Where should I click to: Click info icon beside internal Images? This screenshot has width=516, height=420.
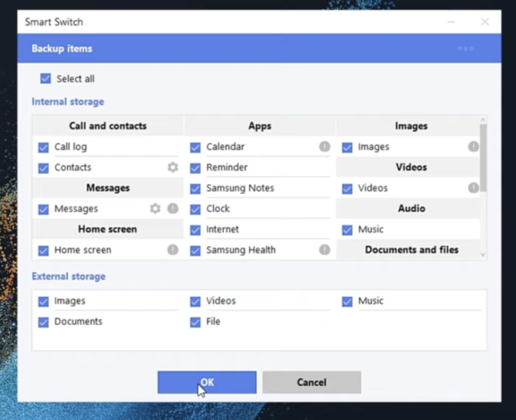473,147
